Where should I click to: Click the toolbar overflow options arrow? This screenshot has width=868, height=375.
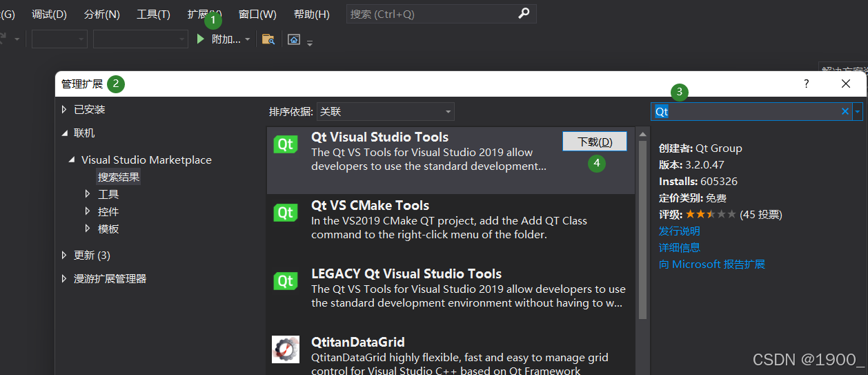click(x=310, y=43)
